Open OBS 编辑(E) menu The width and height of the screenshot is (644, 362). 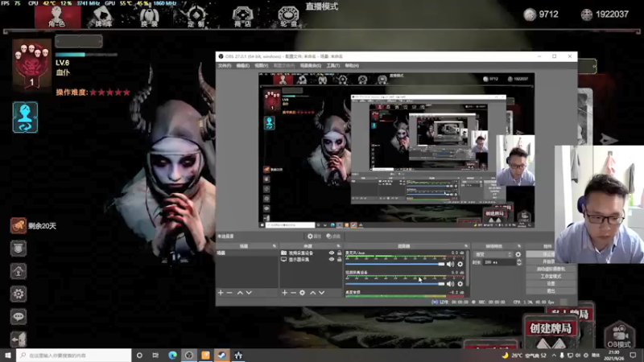[243, 66]
